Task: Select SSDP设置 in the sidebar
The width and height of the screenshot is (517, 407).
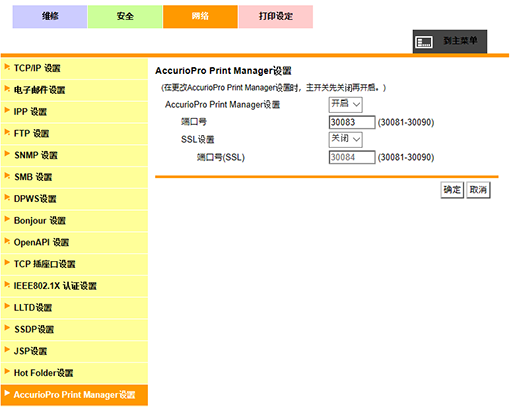Action: pyautogui.click(x=74, y=330)
